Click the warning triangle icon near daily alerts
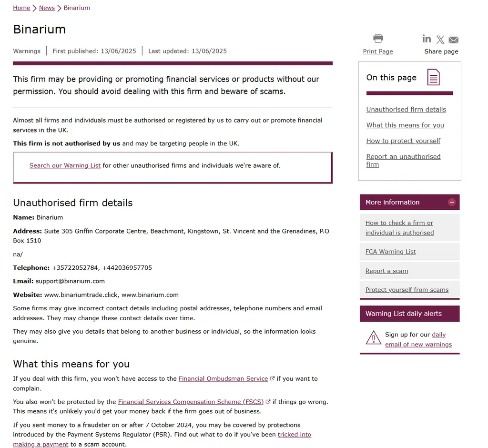Screen dimensions: 488x448 point(374,337)
